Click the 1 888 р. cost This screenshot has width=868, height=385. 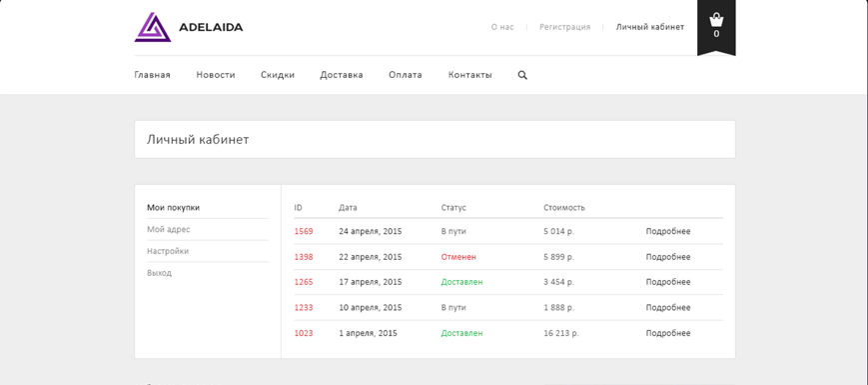[559, 307]
